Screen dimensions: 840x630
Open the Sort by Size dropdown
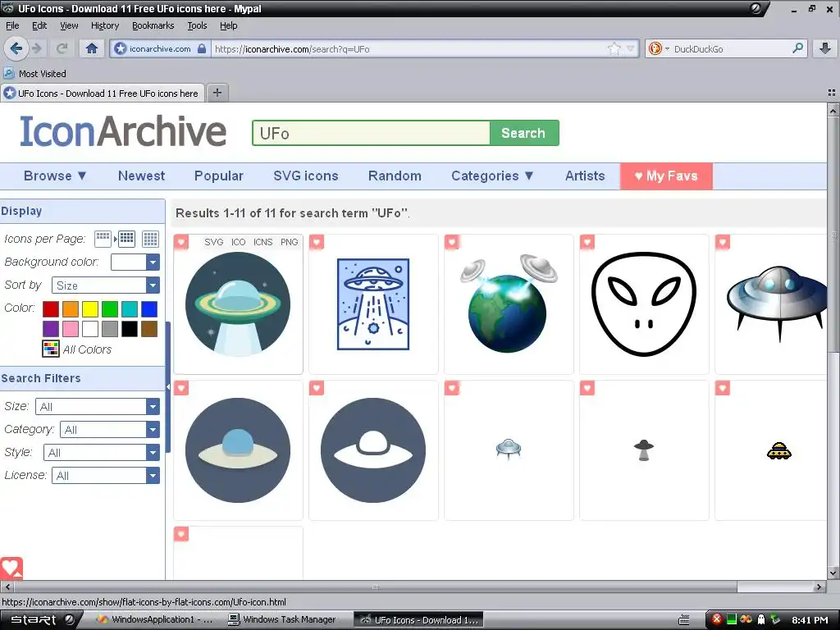coord(106,285)
